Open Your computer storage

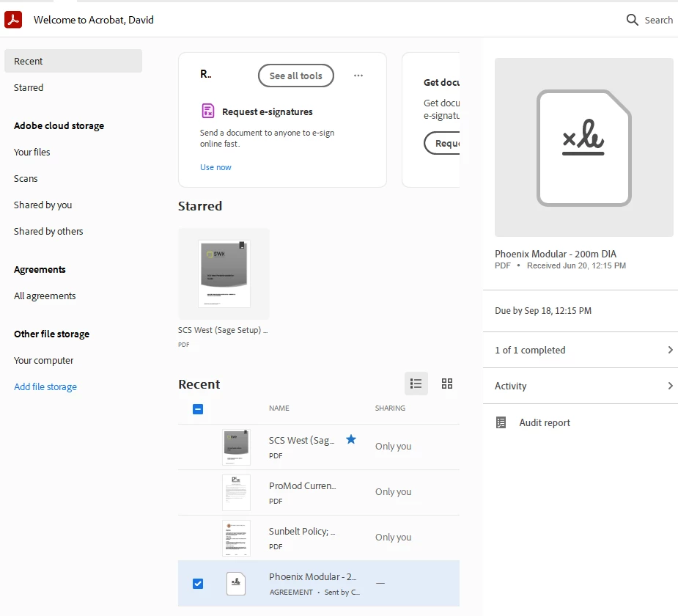(44, 360)
